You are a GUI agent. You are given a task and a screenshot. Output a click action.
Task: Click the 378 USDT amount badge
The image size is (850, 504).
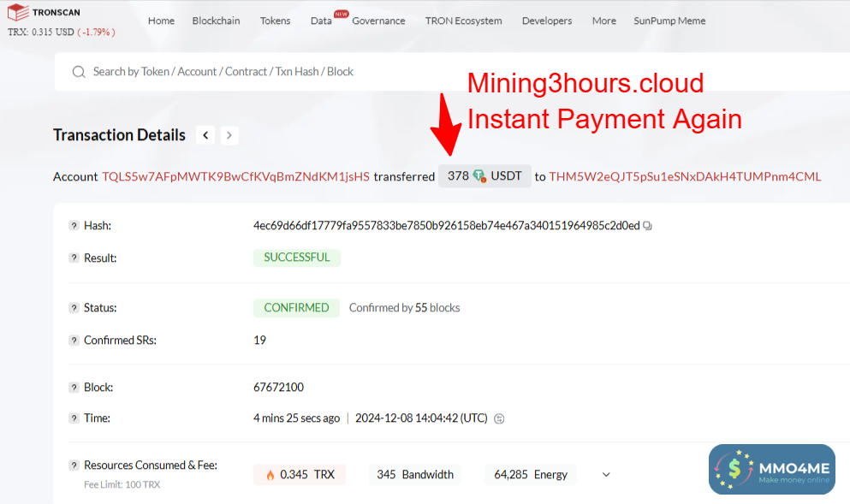(x=484, y=176)
